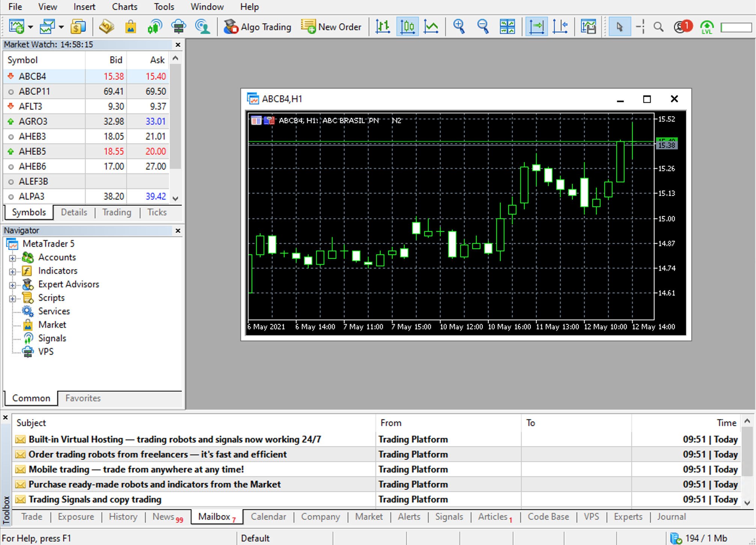Open Built-in Virtual Hosting message
The width and height of the screenshot is (756, 545).
pos(376,440)
